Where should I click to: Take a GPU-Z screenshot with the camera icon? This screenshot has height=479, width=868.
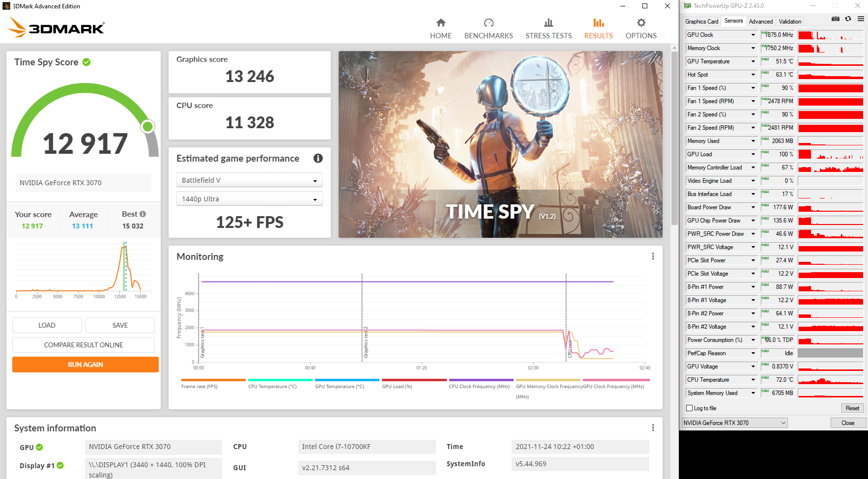click(835, 19)
